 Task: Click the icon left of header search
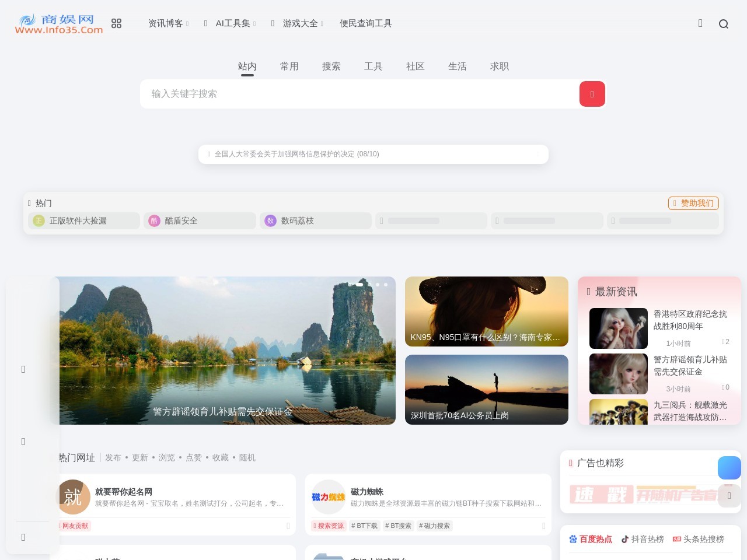700,23
